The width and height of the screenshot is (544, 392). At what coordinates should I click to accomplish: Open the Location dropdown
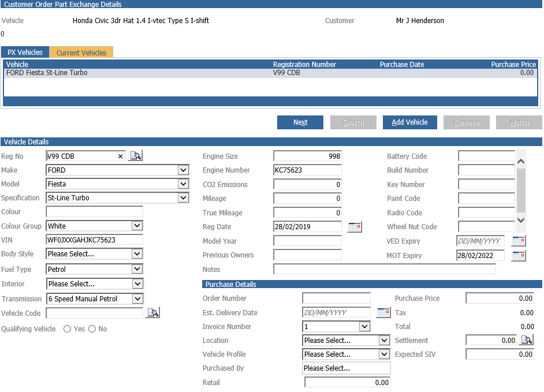(384, 340)
